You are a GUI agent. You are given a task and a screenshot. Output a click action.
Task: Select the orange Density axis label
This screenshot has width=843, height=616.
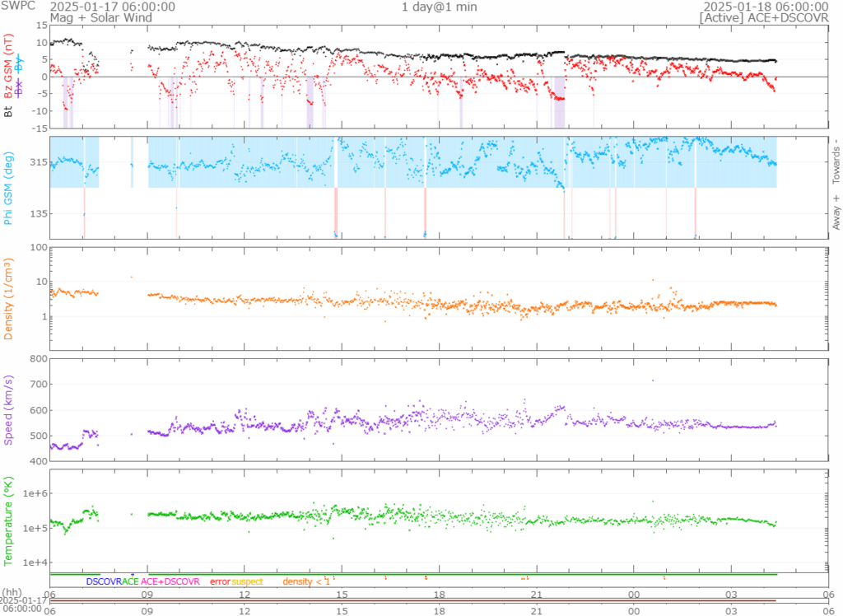(x=9, y=293)
